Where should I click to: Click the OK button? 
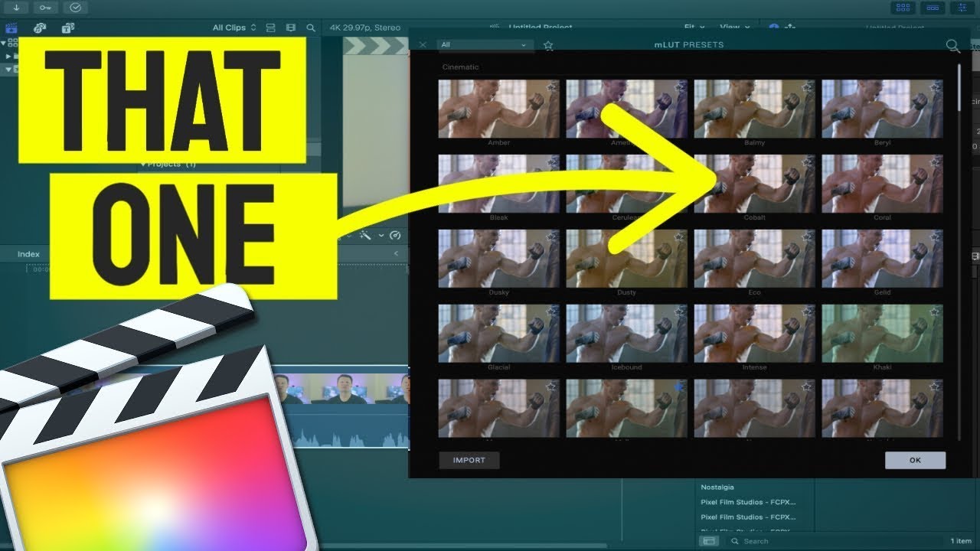[x=915, y=460]
